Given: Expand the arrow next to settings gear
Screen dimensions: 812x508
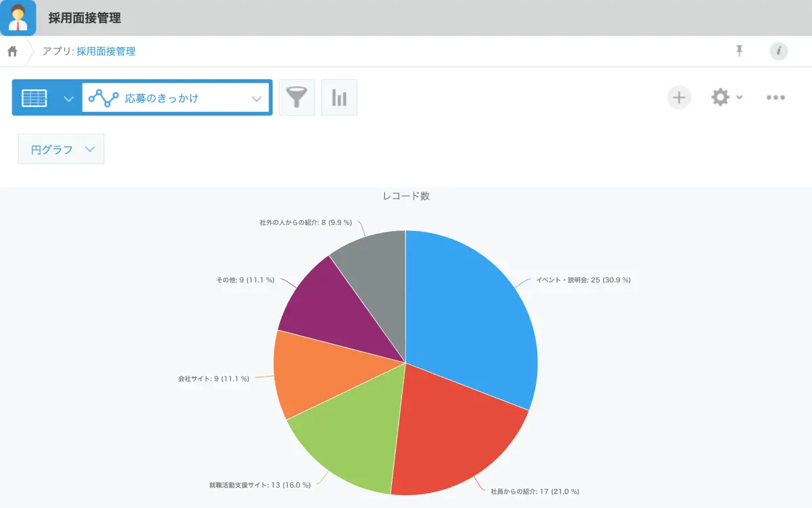Looking at the screenshot, I should coord(740,98).
